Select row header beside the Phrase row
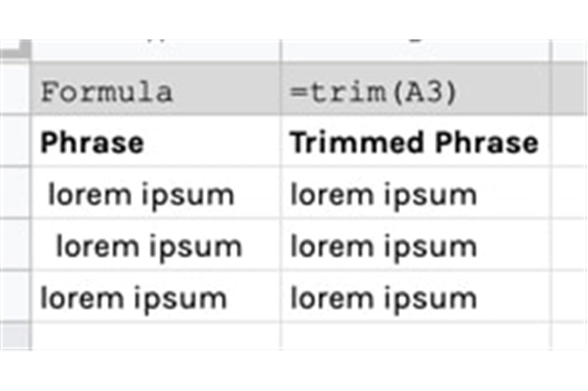The image size is (588, 391). (15, 142)
